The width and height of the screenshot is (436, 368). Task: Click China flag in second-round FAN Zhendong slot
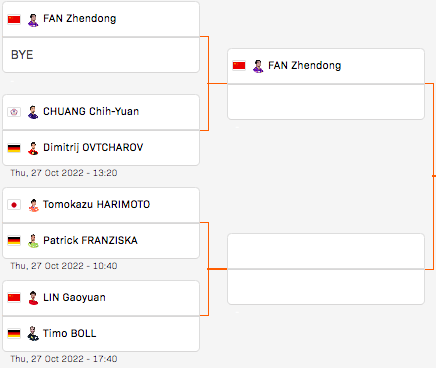(239, 66)
